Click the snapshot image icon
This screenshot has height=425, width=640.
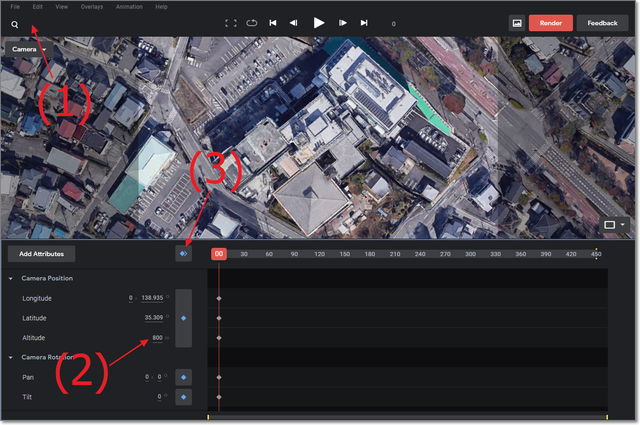517,22
